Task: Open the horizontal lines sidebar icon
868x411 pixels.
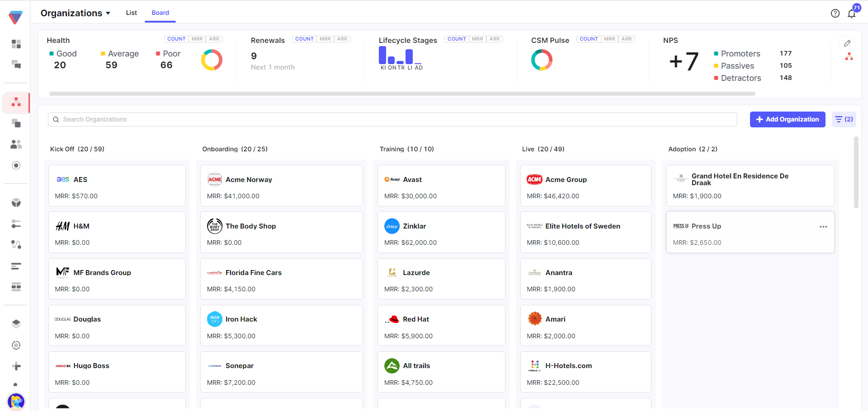Action: (16, 266)
